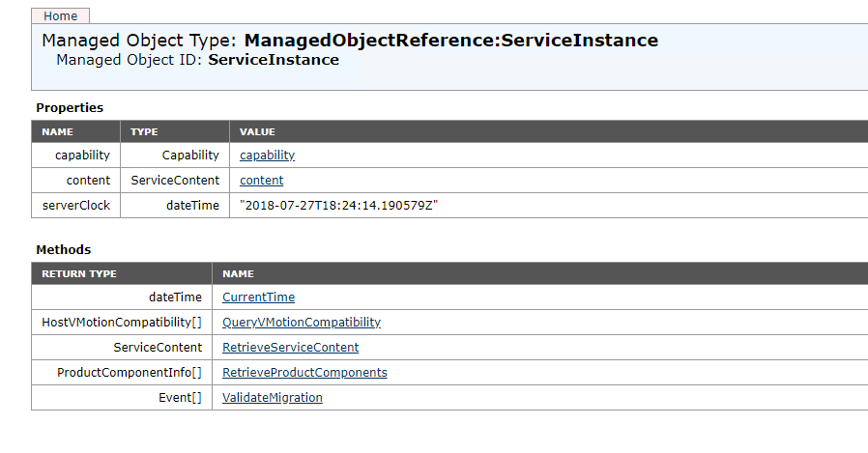The width and height of the screenshot is (868, 453).
Task: Click the Properties NAME column header
Action: click(x=75, y=131)
